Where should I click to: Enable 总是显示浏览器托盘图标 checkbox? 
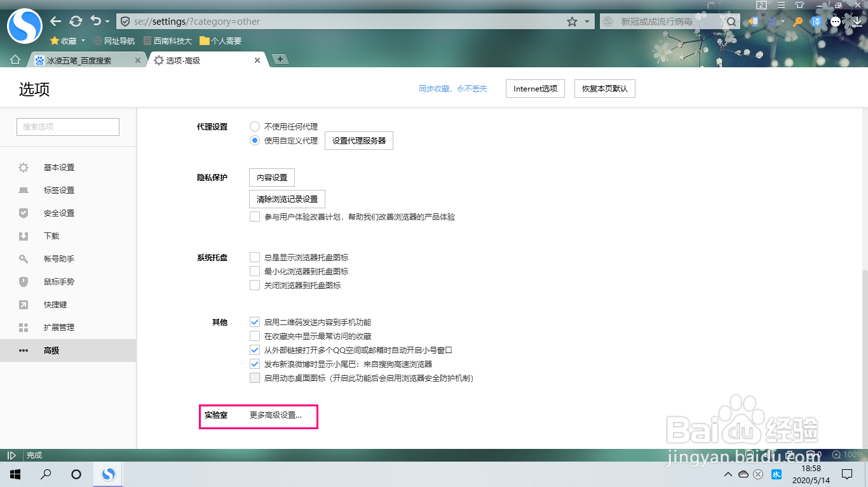[255, 257]
